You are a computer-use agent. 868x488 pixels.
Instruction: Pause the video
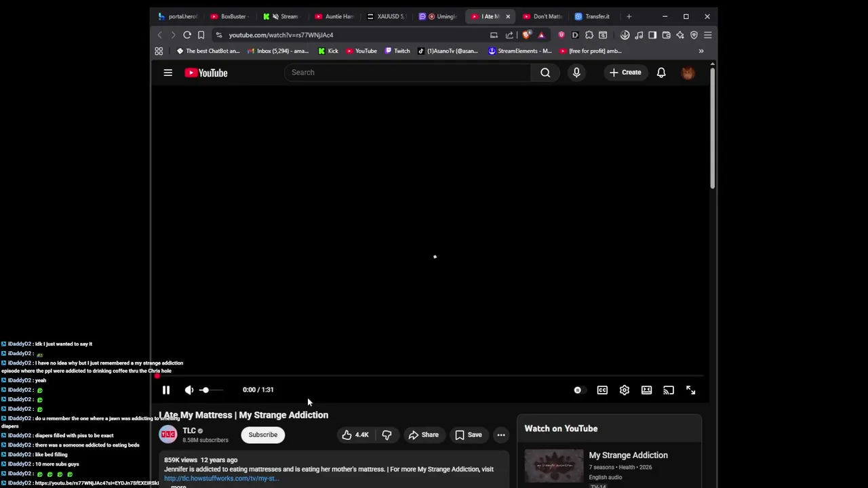[x=166, y=390]
